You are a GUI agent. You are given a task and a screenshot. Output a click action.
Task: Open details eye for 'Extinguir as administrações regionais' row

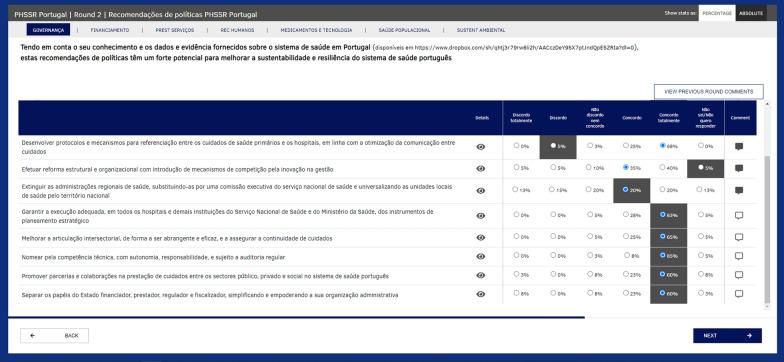pyautogui.click(x=481, y=190)
